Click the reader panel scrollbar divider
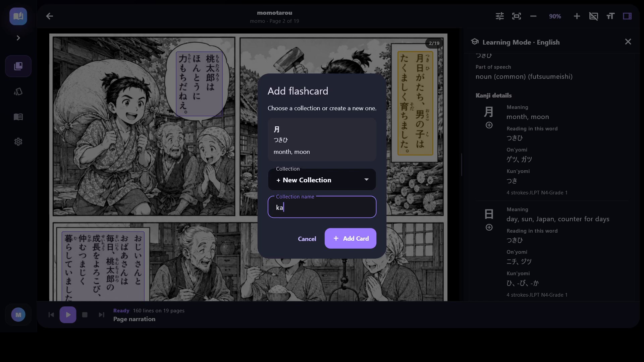 pyautogui.click(x=462, y=164)
